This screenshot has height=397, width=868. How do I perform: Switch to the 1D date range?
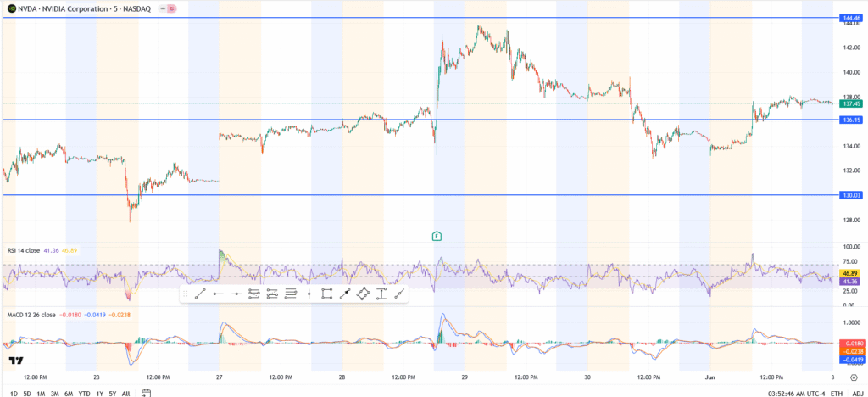(13, 393)
